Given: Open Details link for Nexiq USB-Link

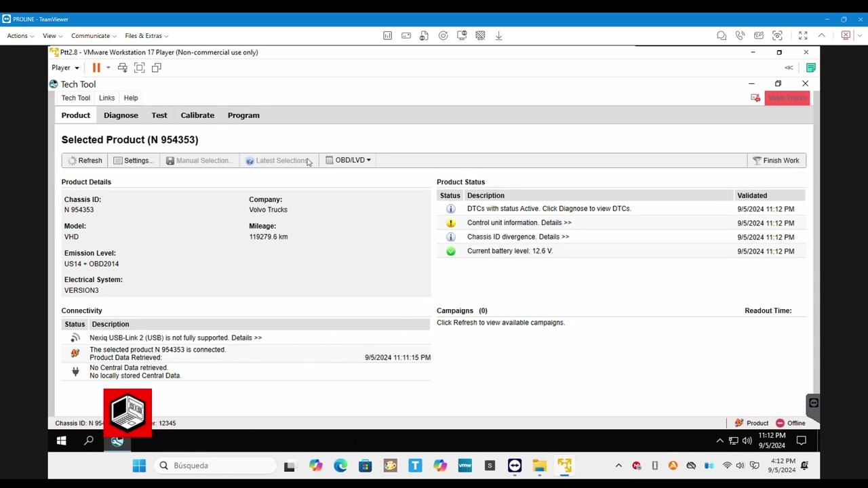Looking at the screenshot, I should click(x=246, y=338).
